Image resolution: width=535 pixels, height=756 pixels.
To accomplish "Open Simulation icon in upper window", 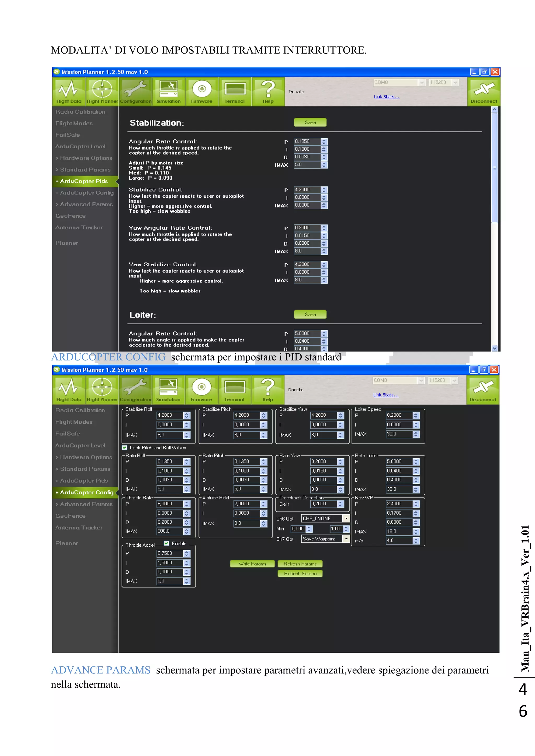I will (169, 92).
